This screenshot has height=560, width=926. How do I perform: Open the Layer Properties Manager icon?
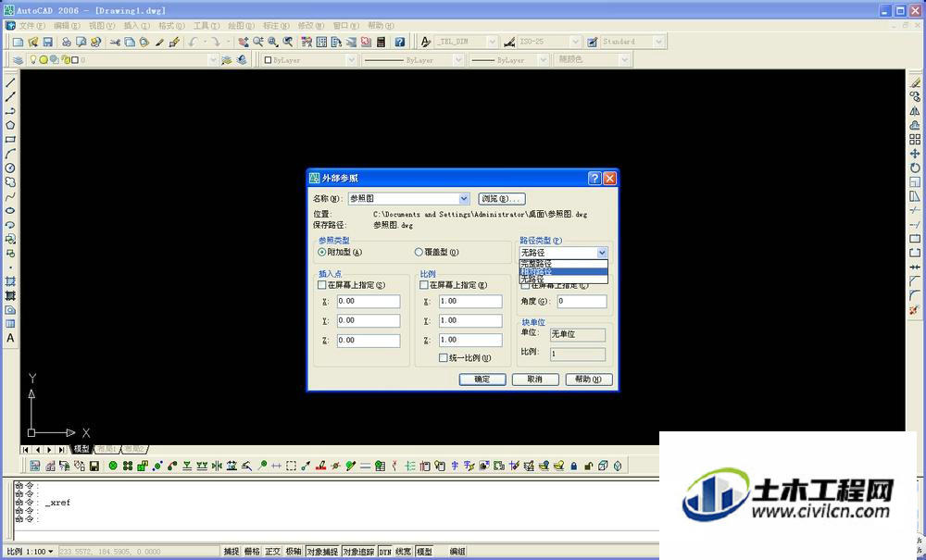18,59
